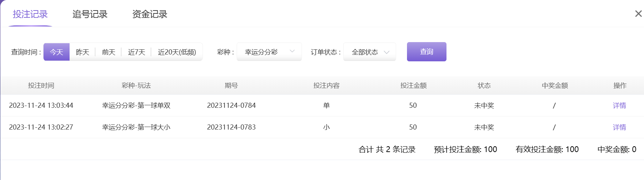This screenshot has height=180, width=644.
Task: Click the 中奖金额 column header
Action: 555,86
